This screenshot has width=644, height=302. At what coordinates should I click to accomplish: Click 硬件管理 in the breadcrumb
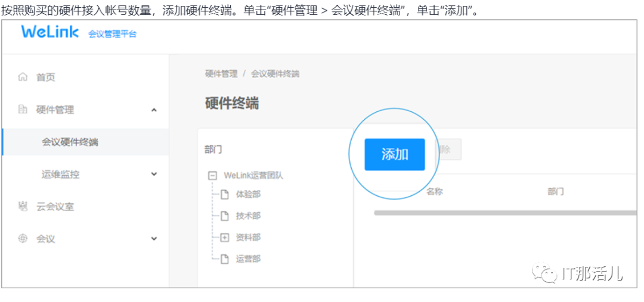tap(221, 74)
